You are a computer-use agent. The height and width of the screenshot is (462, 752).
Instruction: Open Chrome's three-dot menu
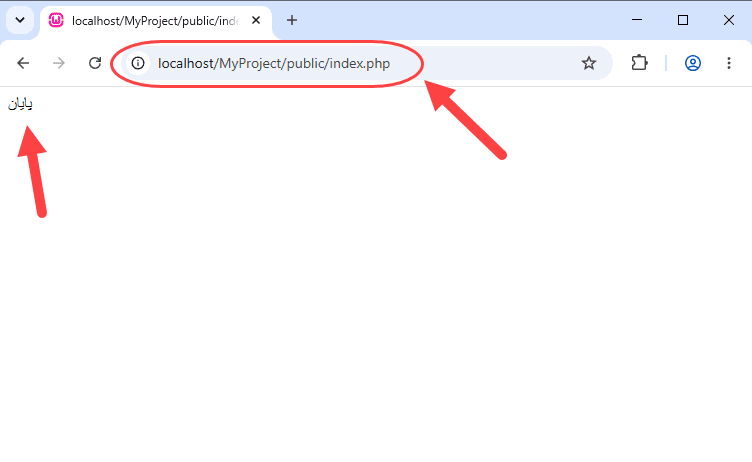pos(728,63)
